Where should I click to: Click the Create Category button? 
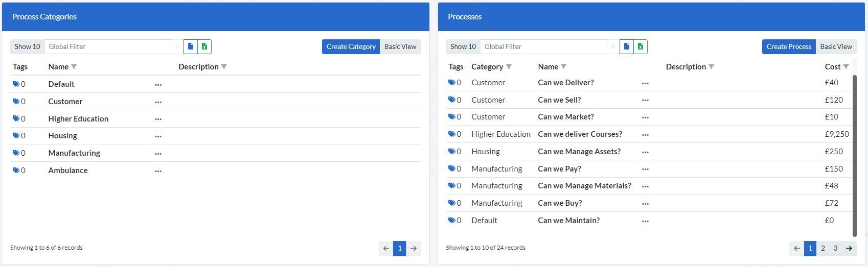coord(351,46)
